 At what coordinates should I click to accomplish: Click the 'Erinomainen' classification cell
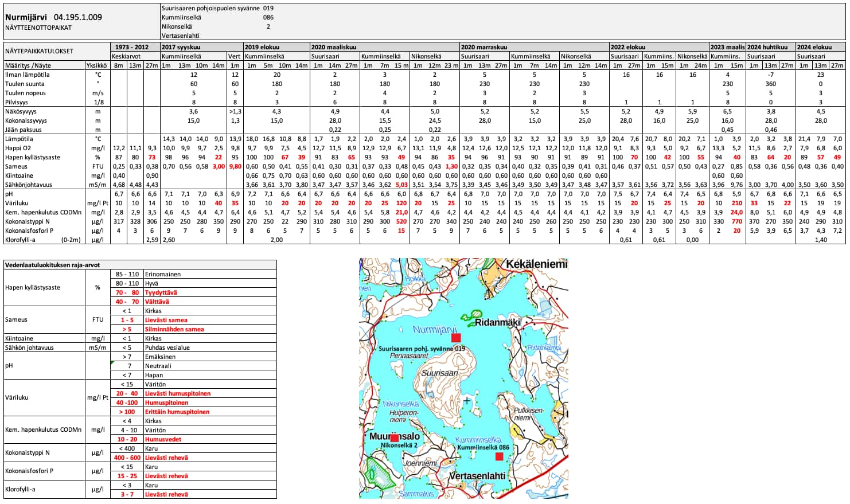click(x=162, y=274)
